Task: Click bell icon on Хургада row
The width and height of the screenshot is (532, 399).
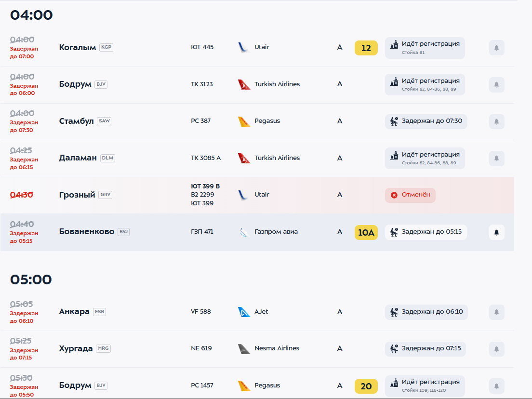Action: coord(496,349)
